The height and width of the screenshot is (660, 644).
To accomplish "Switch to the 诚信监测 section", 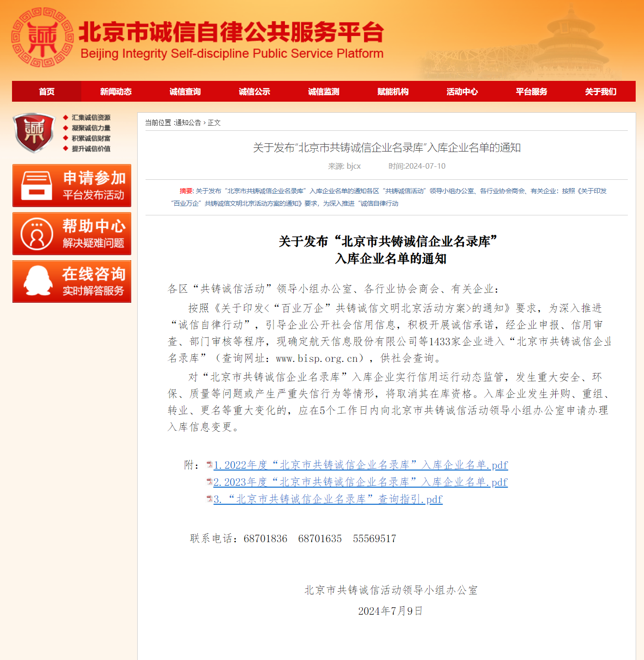I will [324, 92].
